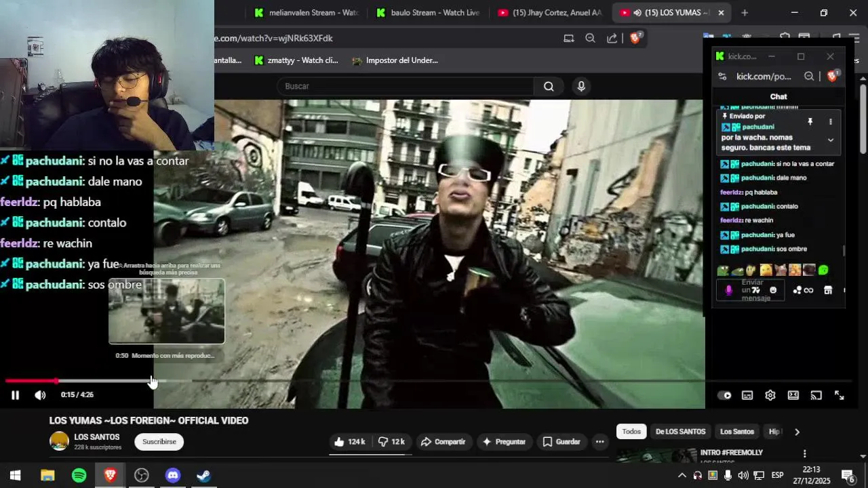Click the Compartir share button

click(x=443, y=442)
